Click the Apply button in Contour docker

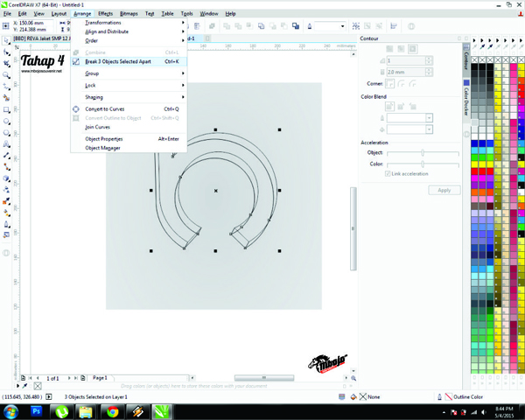coord(444,190)
